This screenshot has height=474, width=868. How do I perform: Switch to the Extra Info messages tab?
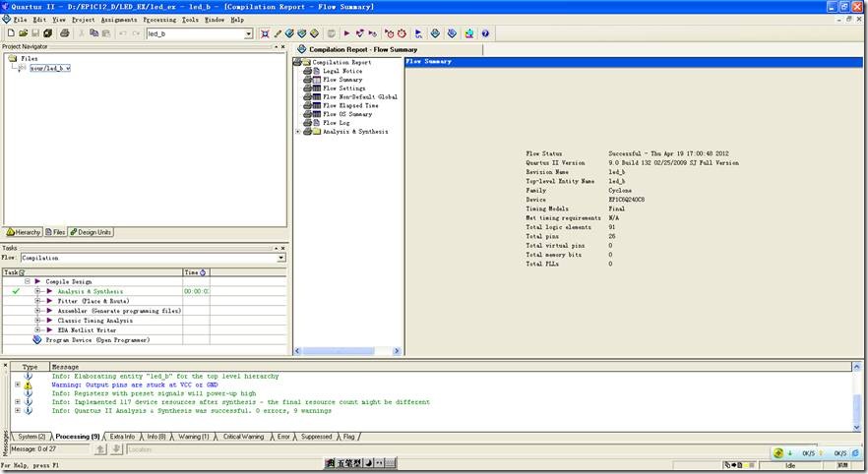click(x=122, y=437)
